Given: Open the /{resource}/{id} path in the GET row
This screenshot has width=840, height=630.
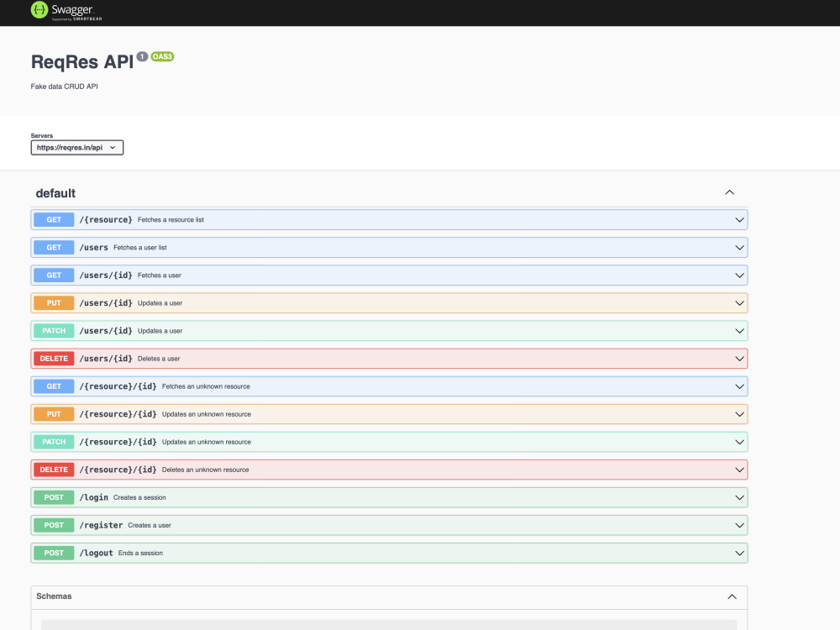Looking at the screenshot, I should pyautogui.click(x=118, y=386).
